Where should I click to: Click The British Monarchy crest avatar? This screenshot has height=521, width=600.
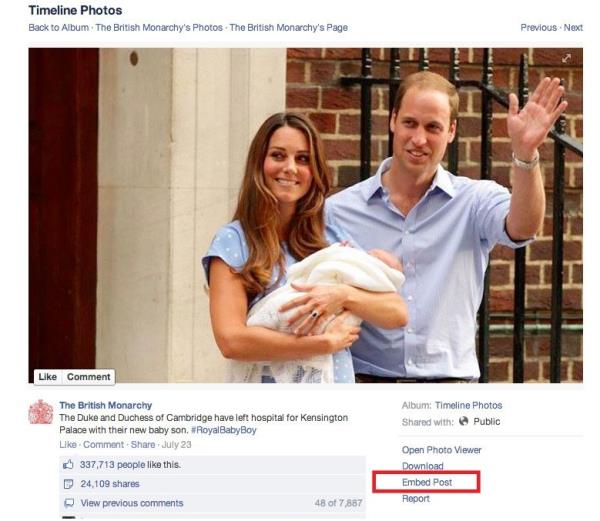41,412
